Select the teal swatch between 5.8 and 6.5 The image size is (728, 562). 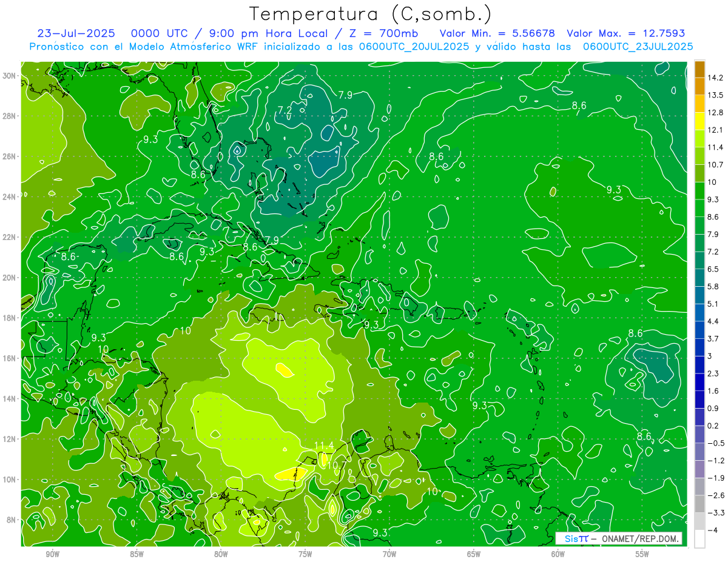tap(699, 277)
